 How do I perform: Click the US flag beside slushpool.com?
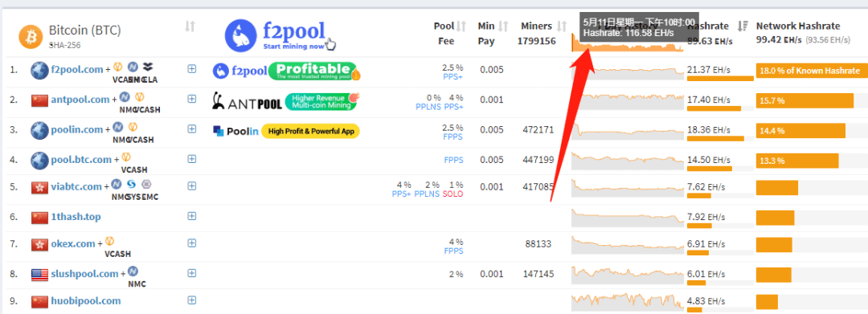[40, 274]
